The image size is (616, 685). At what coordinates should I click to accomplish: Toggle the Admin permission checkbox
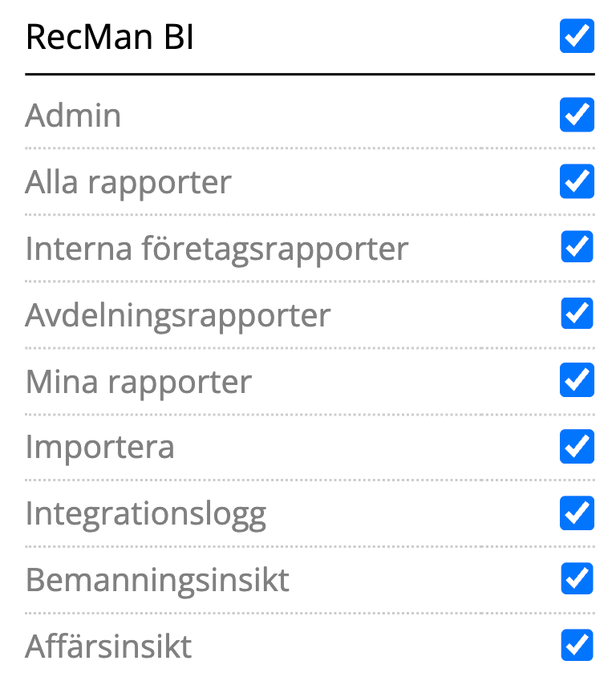(x=577, y=115)
